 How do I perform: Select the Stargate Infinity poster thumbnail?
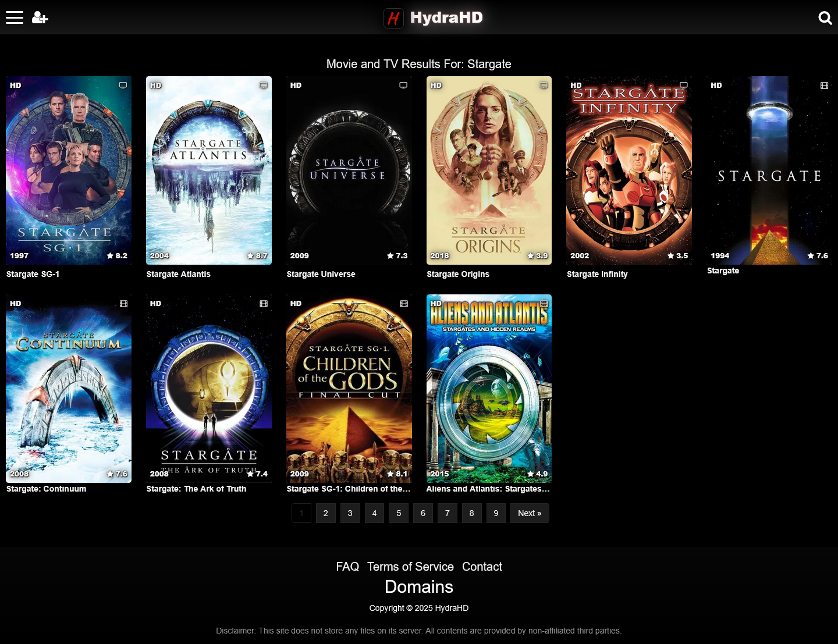pyautogui.click(x=629, y=170)
